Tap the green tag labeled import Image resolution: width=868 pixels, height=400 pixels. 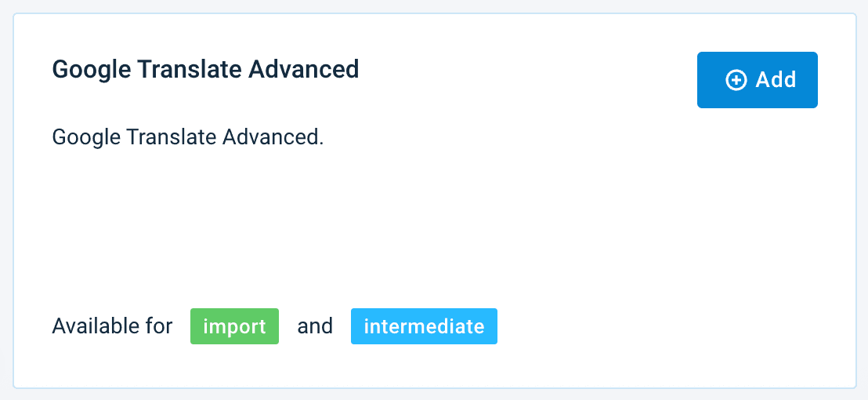coord(234,326)
